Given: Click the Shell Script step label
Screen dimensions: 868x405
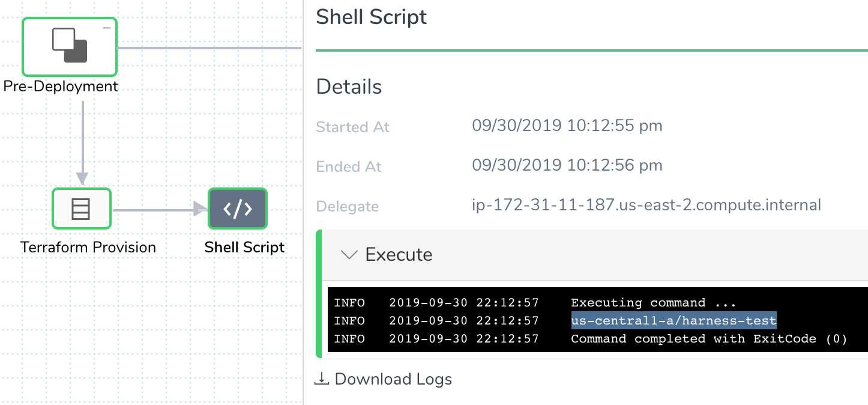Looking at the screenshot, I should (x=244, y=247).
